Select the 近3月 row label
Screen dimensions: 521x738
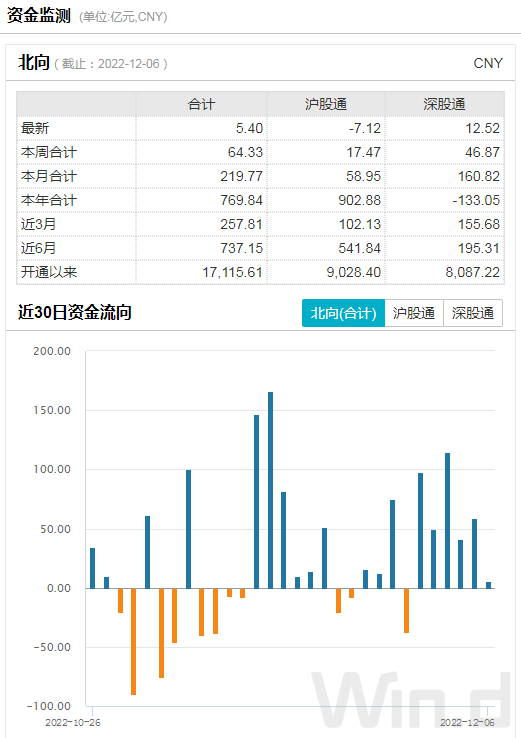point(38,224)
